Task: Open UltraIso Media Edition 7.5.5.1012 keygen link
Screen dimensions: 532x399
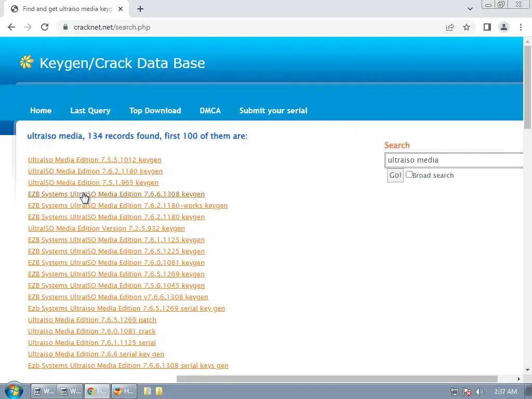Action: 95,160
